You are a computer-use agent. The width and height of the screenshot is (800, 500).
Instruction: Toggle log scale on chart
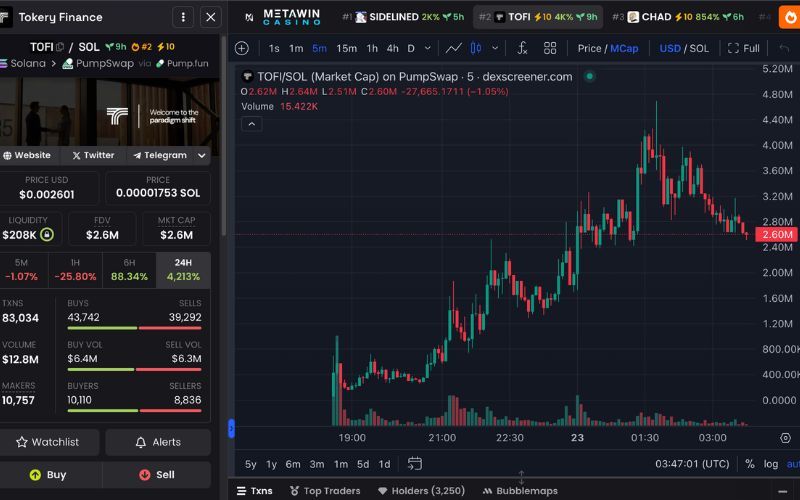pyautogui.click(x=770, y=464)
